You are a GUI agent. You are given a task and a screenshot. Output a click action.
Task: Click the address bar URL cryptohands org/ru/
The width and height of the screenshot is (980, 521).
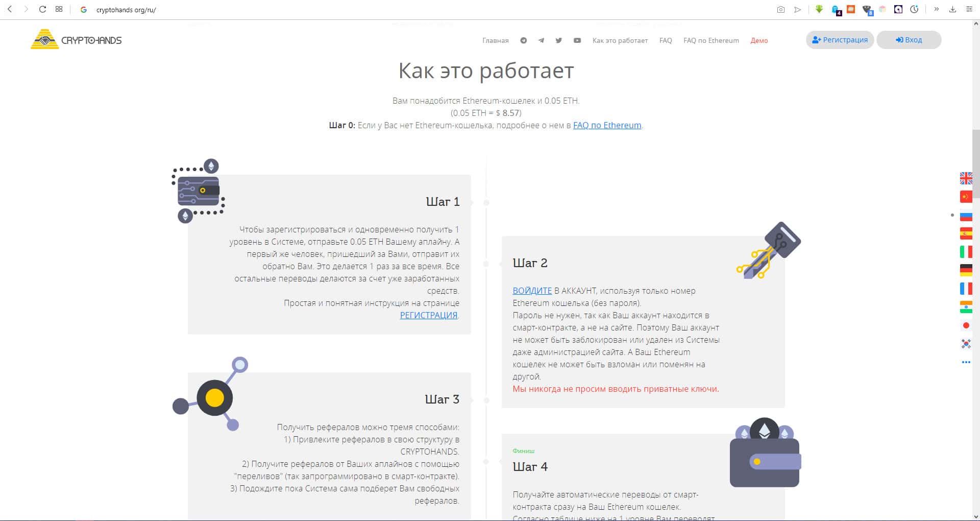(x=126, y=10)
